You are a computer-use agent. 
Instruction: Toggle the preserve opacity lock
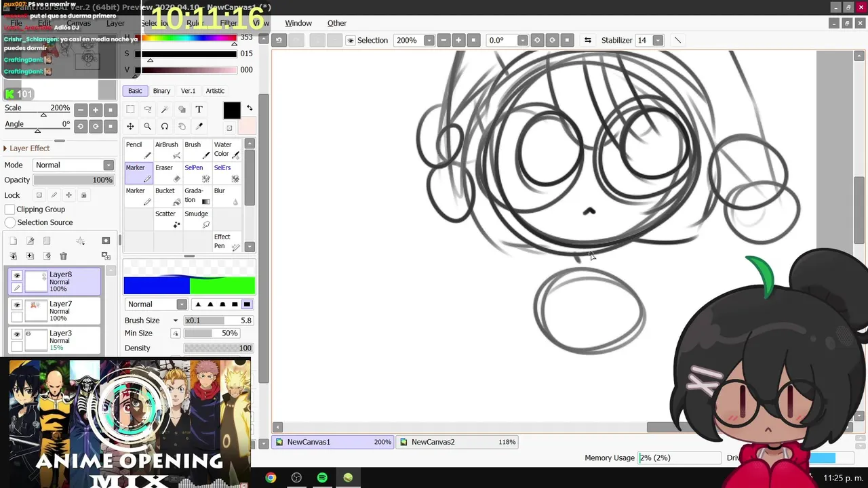pos(39,195)
